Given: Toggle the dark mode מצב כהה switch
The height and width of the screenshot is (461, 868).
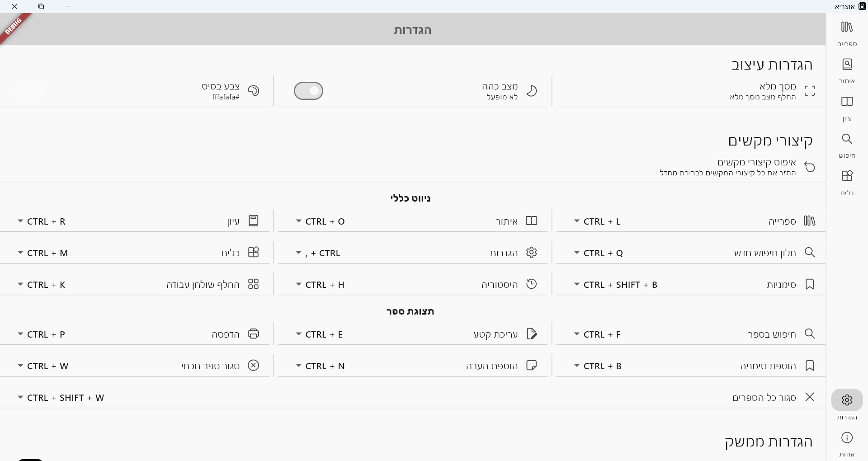Looking at the screenshot, I should (x=308, y=91).
